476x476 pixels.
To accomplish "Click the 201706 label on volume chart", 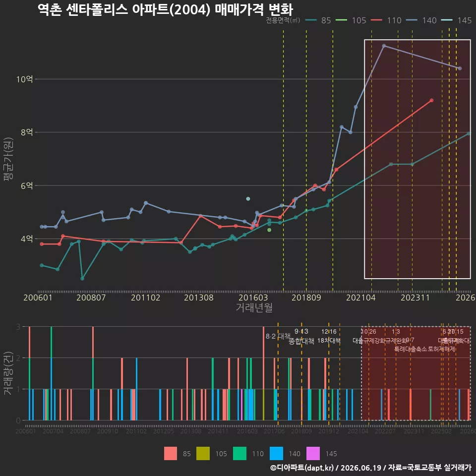I will click(274, 431).
